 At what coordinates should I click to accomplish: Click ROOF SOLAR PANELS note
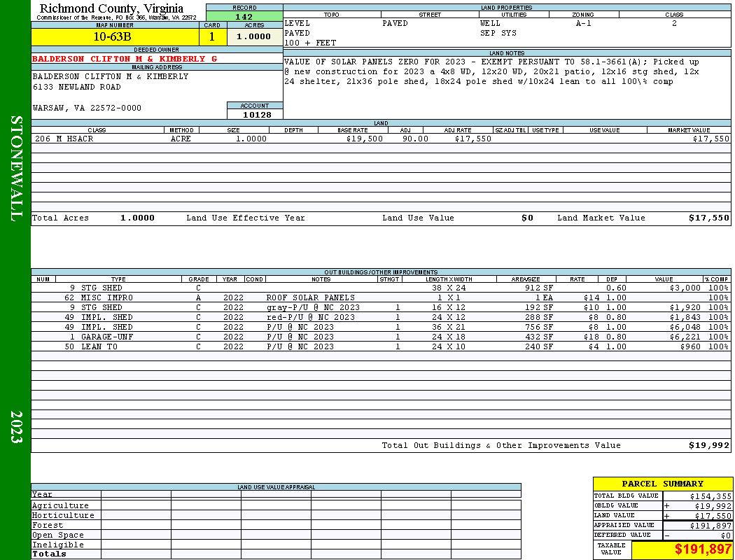(x=310, y=297)
